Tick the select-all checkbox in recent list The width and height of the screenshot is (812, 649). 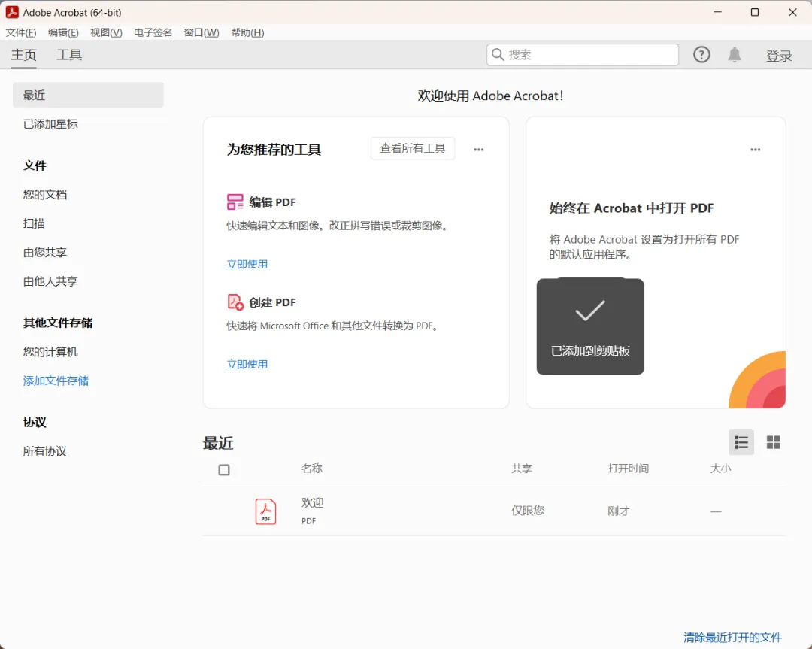(224, 470)
